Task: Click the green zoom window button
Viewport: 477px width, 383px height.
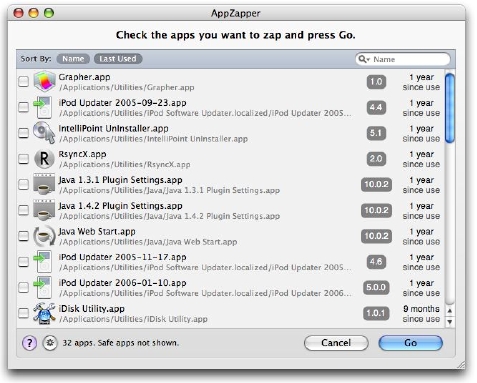Action: pos(49,13)
